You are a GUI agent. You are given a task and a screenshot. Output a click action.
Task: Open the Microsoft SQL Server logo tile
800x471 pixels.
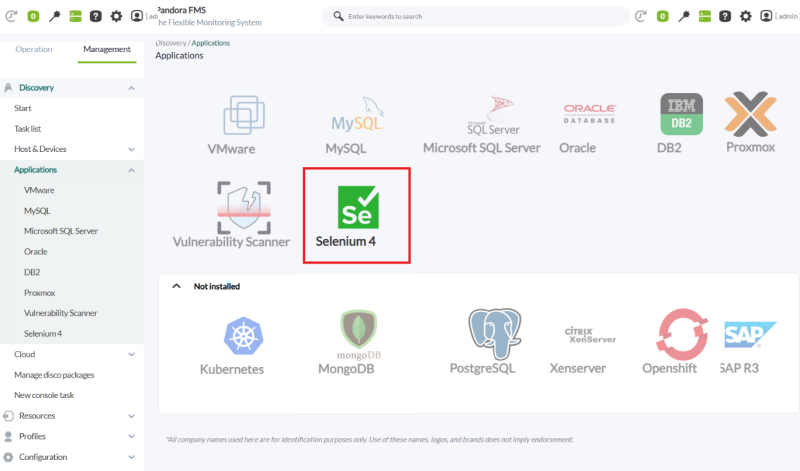[494, 115]
